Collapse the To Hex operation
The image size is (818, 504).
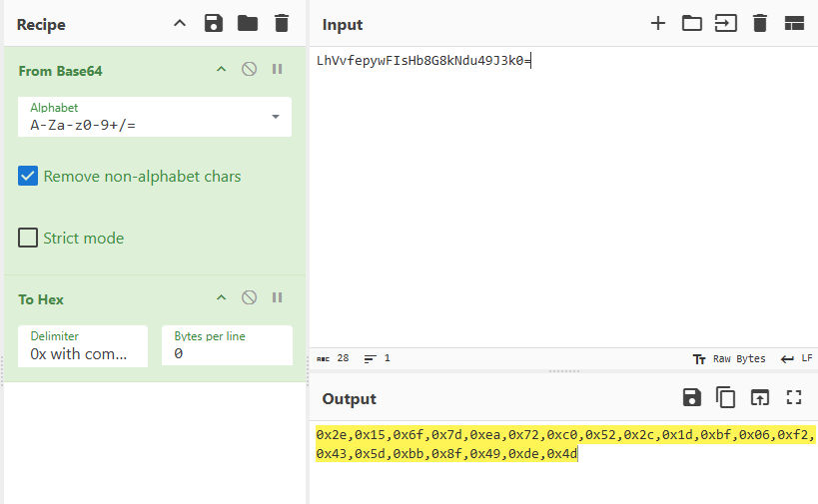(221, 297)
